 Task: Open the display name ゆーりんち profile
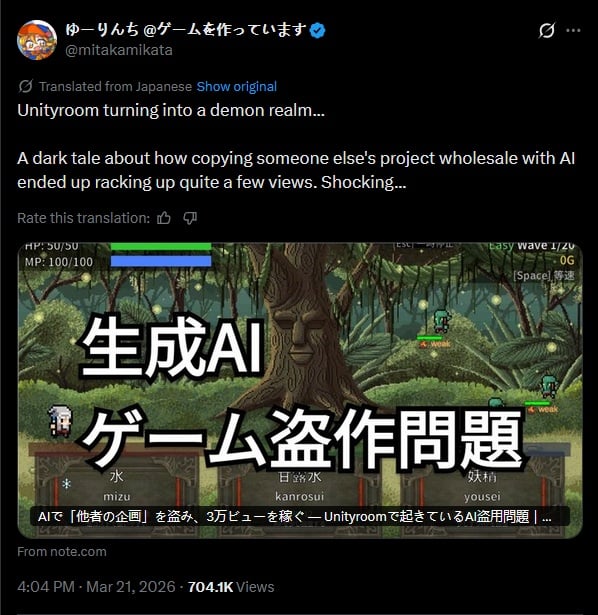point(185,29)
